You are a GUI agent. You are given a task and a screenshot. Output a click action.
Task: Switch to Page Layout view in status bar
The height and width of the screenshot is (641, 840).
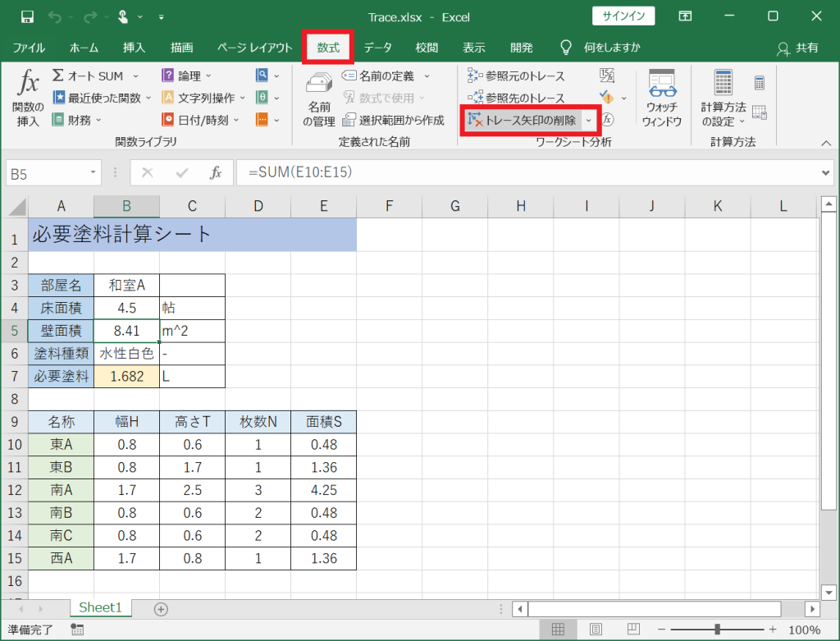coord(596,630)
